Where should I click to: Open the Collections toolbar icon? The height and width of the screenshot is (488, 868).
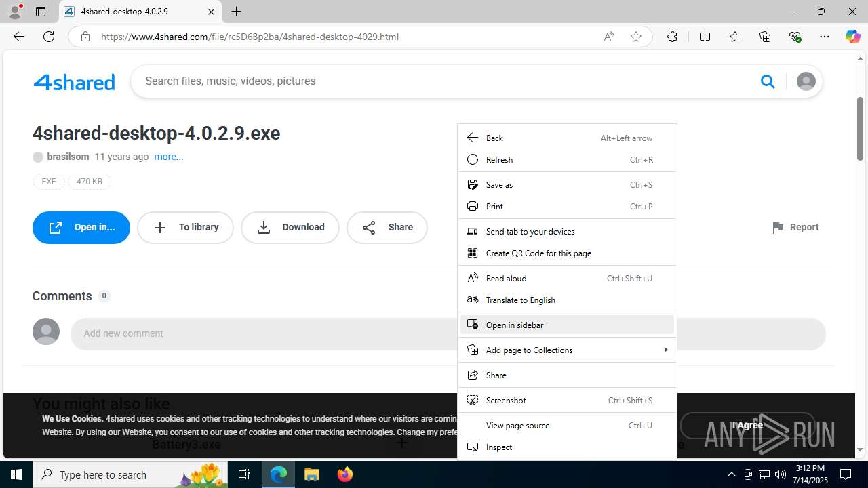(765, 37)
